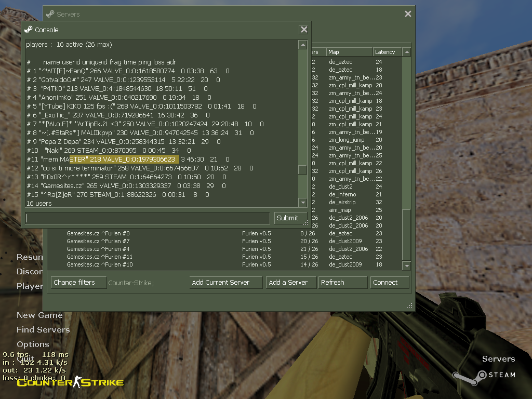Close the Console window
The width and height of the screenshot is (532, 399).
(304, 30)
